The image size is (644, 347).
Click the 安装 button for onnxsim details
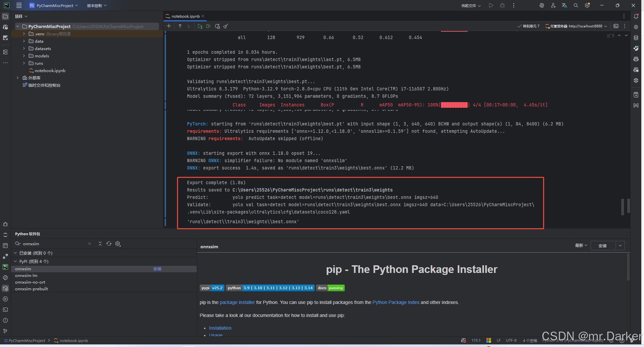click(603, 246)
